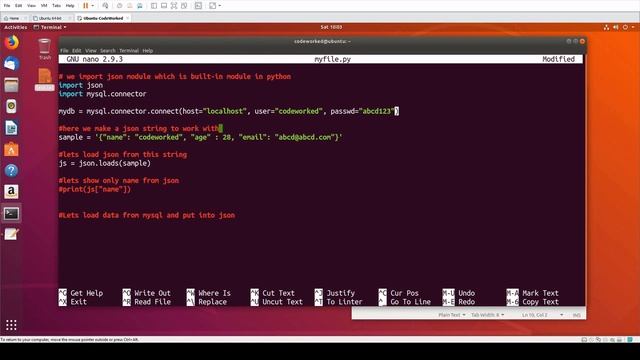Open the VMware File menu
This screenshot has width=640, height=360.
[7, 6]
